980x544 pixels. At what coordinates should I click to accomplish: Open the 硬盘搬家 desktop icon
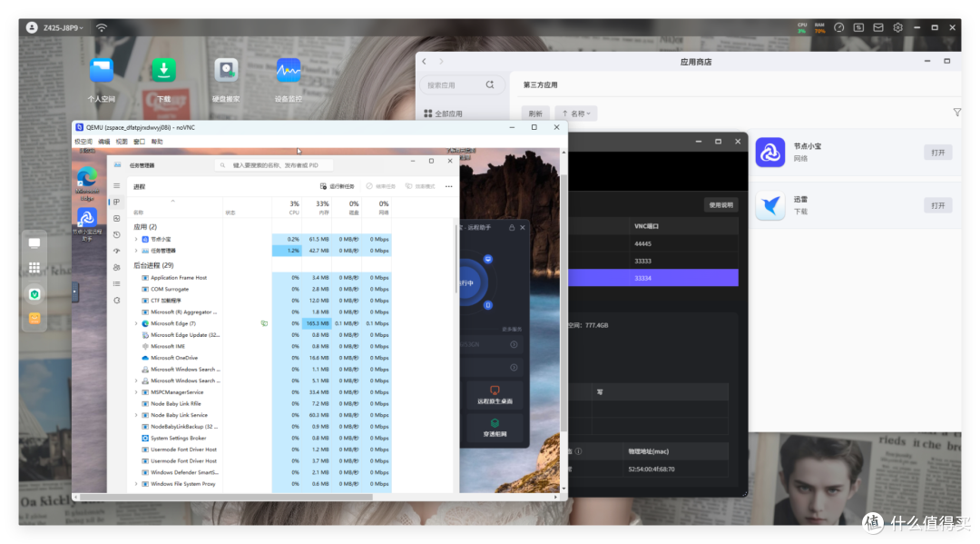[x=226, y=71]
